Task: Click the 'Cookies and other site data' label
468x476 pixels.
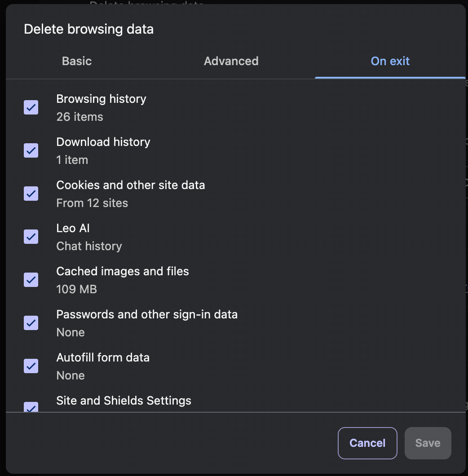Action: click(131, 185)
